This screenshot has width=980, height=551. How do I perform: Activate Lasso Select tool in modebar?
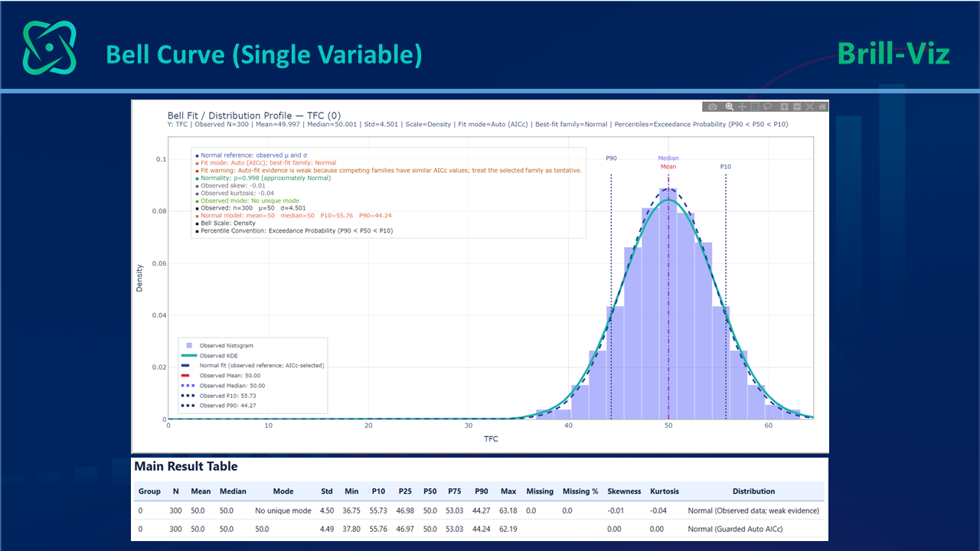point(767,107)
